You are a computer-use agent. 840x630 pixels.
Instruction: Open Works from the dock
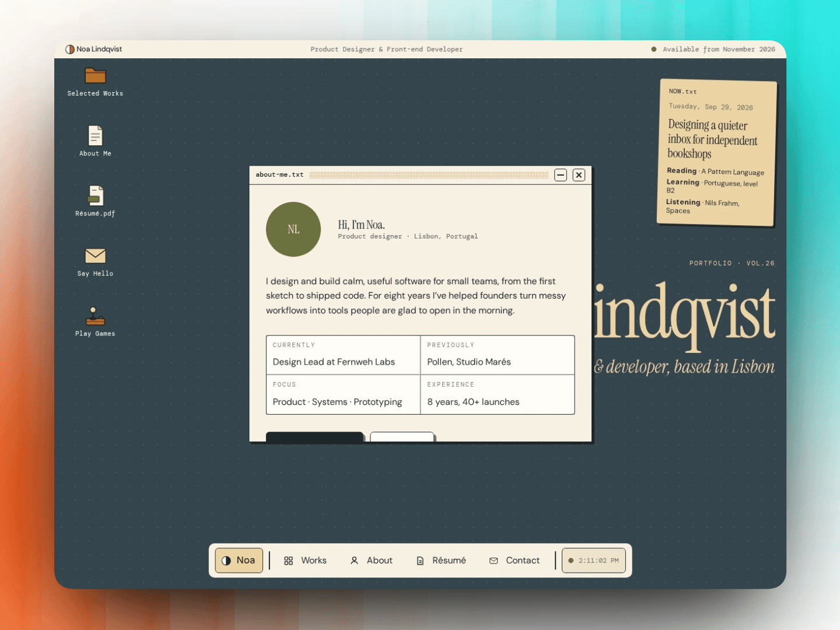coord(305,561)
